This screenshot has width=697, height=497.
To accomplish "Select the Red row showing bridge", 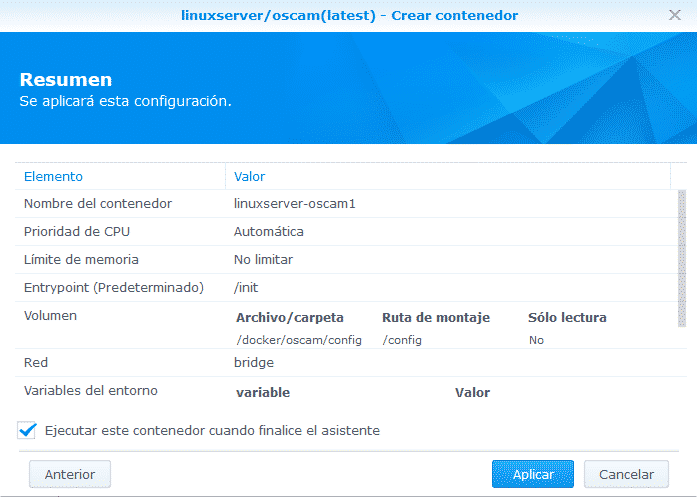I will click(x=36, y=362).
